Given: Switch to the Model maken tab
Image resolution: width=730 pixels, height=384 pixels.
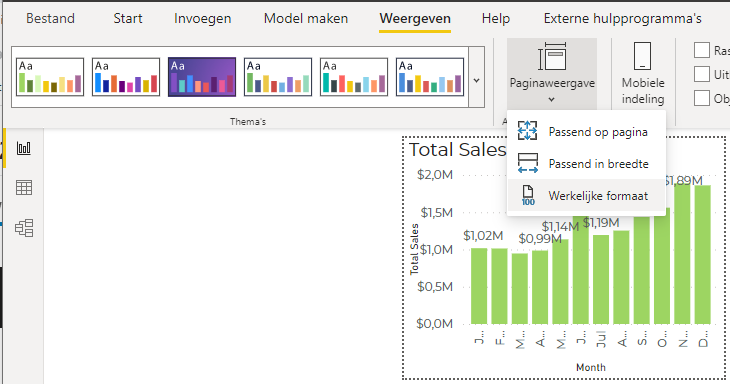Looking at the screenshot, I should coord(306,19).
